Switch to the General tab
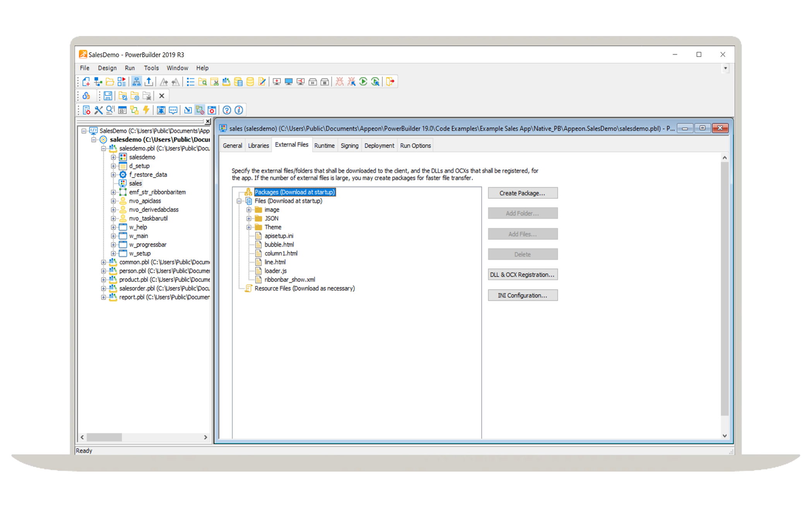The image size is (812, 508). [232, 146]
